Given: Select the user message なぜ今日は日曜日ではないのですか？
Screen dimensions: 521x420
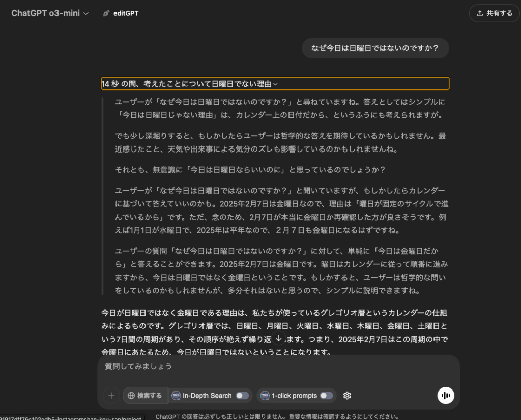Looking at the screenshot, I should [x=375, y=48].
